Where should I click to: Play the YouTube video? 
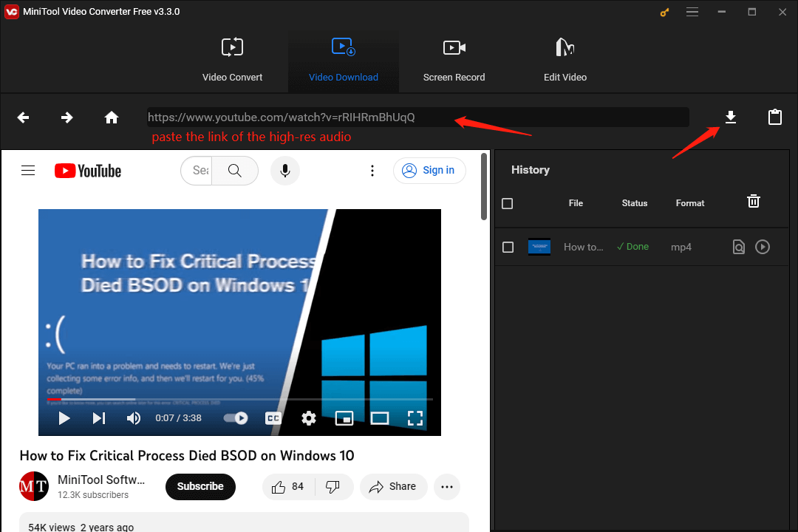click(x=64, y=418)
